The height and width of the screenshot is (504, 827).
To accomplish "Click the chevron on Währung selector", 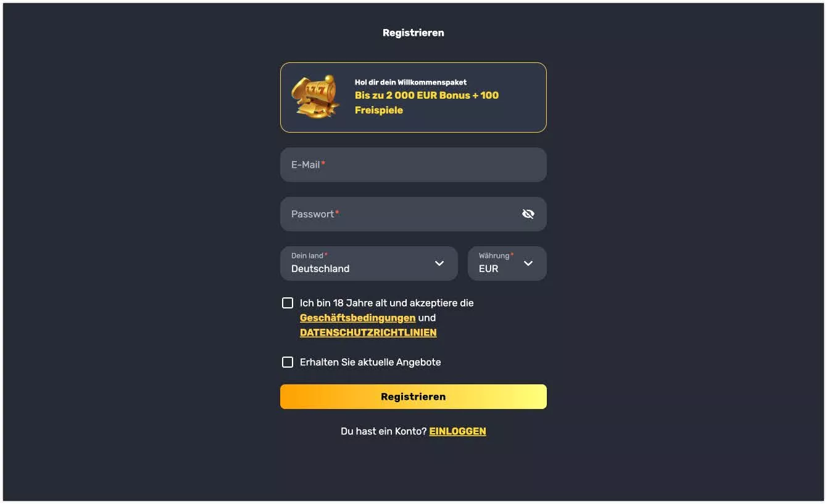I will click(x=528, y=263).
